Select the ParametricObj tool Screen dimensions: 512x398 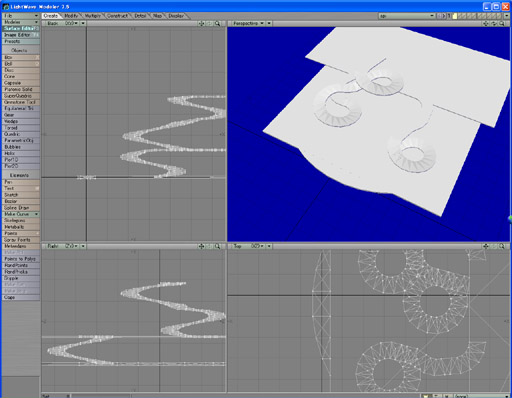click(21, 140)
